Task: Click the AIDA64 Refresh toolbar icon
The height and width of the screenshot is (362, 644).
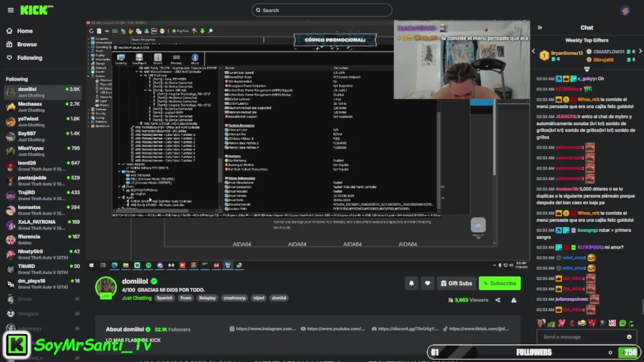Action: [x=92, y=31]
